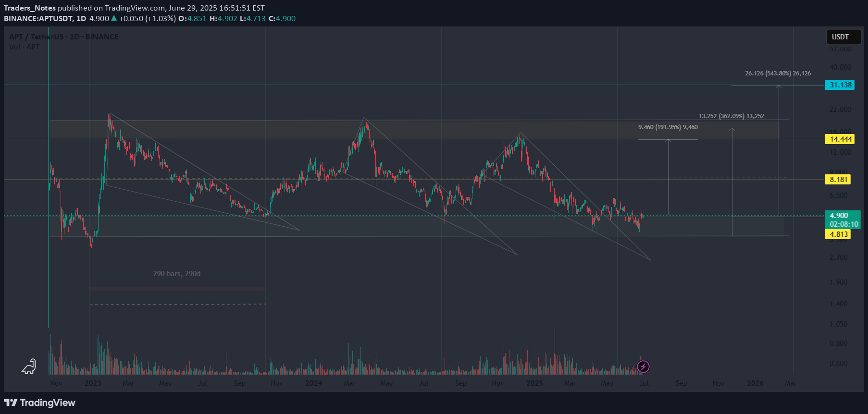Click the TradingView logo at the bottom
This screenshot has height=414, width=868.
(40, 402)
